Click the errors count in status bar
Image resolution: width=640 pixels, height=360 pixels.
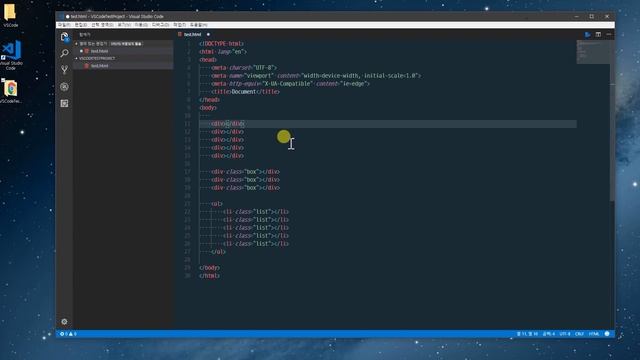pyautogui.click(x=64, y=334)
